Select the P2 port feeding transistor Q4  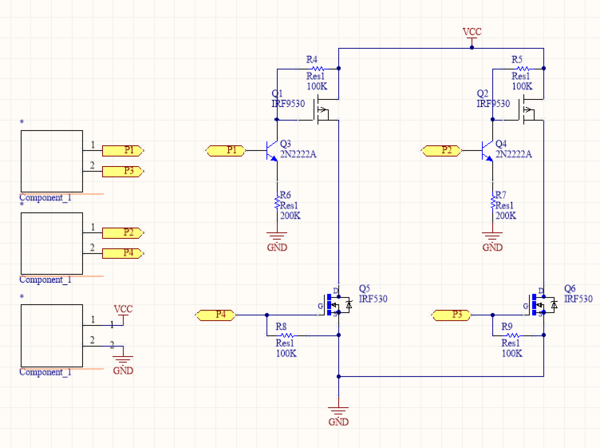443,150
